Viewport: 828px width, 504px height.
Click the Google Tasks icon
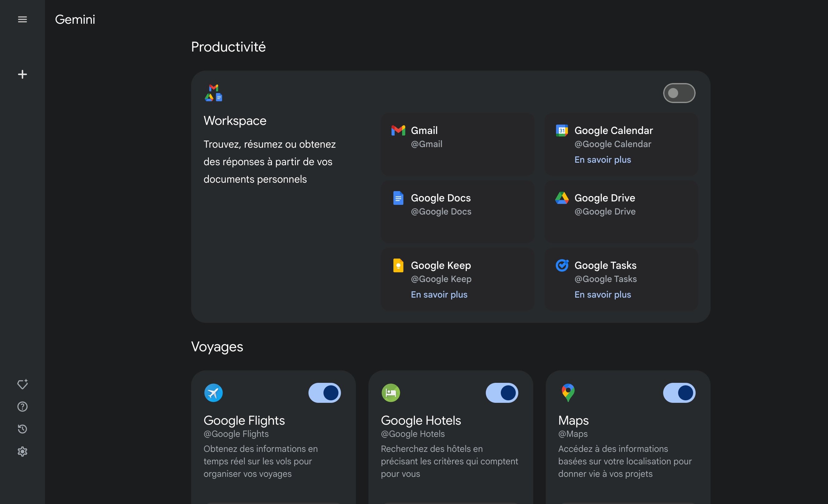coord(562,265)
